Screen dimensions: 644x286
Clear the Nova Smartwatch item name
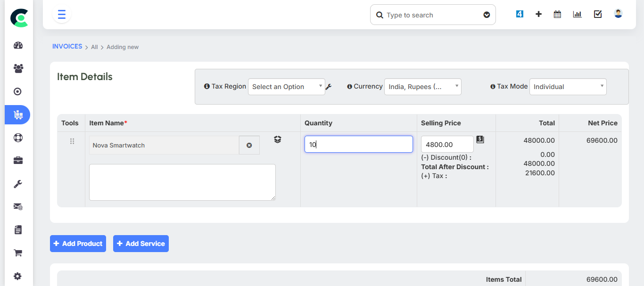[249, 145]
